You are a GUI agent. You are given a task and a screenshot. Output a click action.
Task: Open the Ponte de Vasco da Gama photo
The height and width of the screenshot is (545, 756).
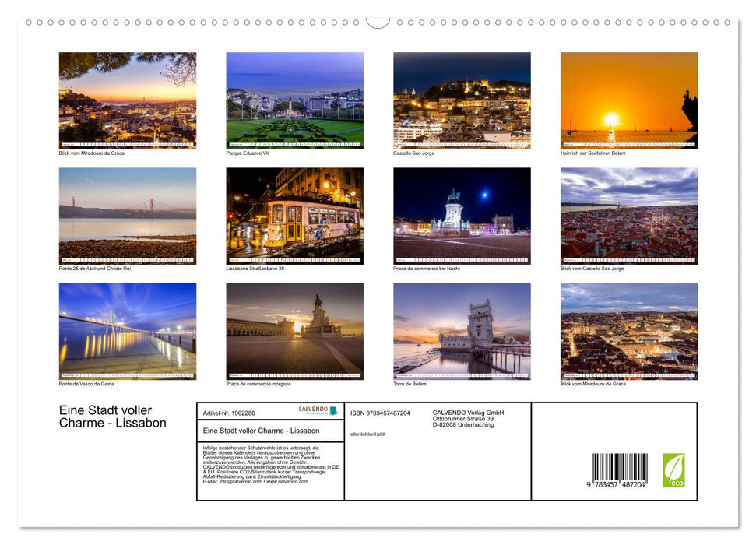[x=128, y=331]
